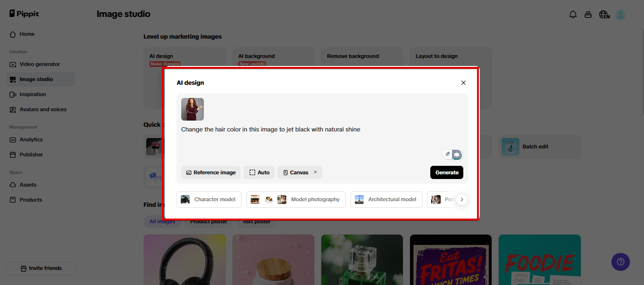Click the Pippit logo
This screenshot has height=285, width=644.
click(x=24, y=14)
